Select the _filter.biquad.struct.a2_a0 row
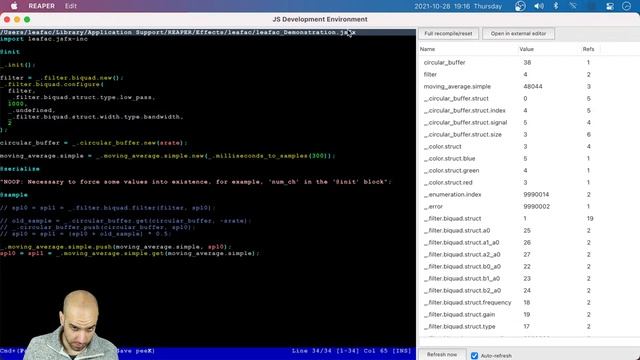Screen dimensions: 640x360 point(529,254)
